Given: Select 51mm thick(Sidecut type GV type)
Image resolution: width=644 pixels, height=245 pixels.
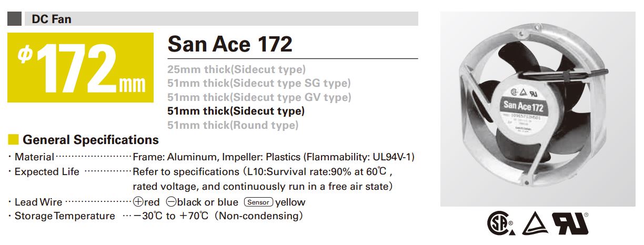Looking at the screenshot, I should tap(259, 97).
